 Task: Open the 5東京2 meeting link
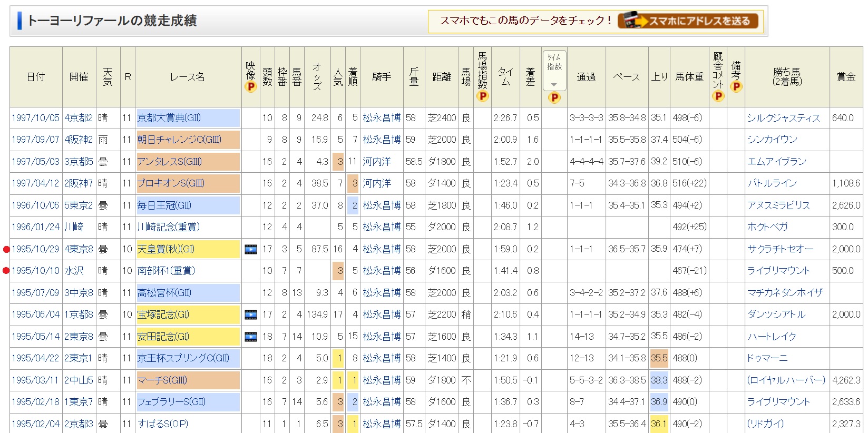click(x=79, y=205)
